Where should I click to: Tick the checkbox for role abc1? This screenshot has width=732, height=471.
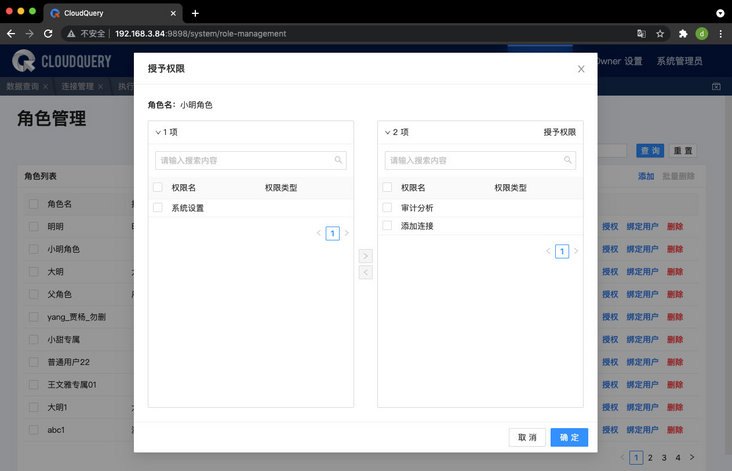click(x=34, y=430)
